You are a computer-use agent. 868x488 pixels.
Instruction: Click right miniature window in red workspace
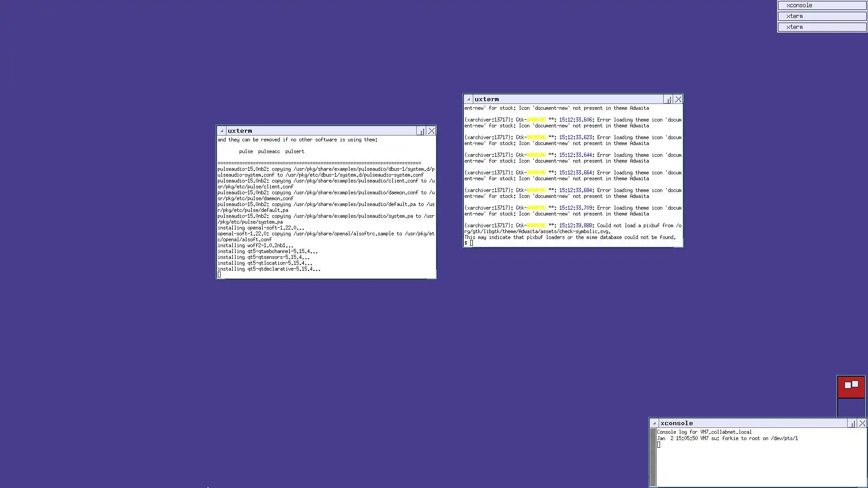(855, 384)
